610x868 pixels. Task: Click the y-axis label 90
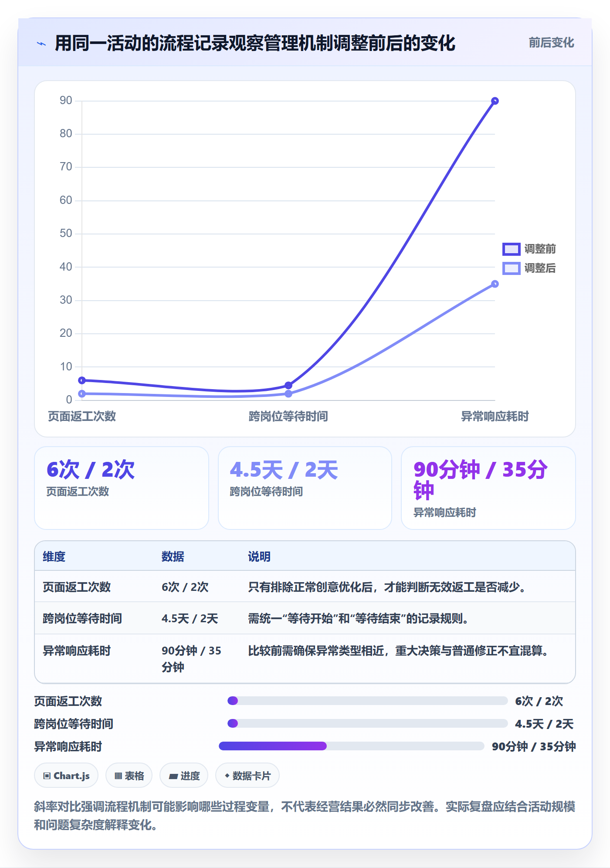[x=66, y=101]
